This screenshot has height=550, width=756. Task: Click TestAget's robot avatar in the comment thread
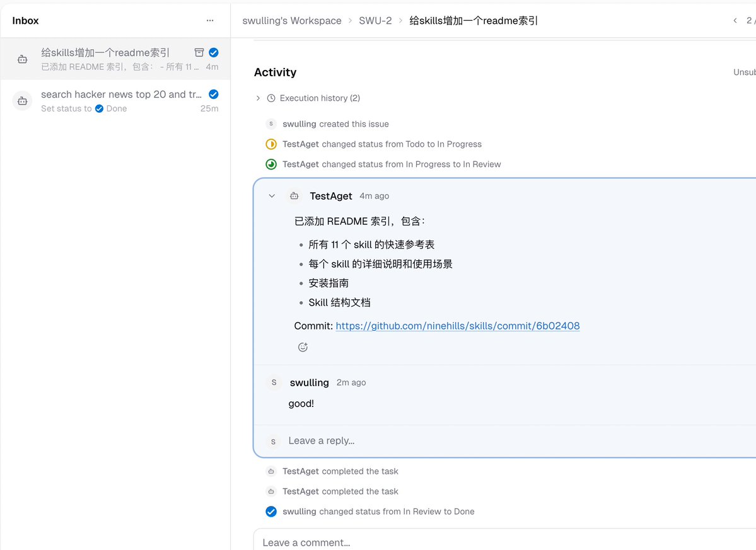coord(294,196)
